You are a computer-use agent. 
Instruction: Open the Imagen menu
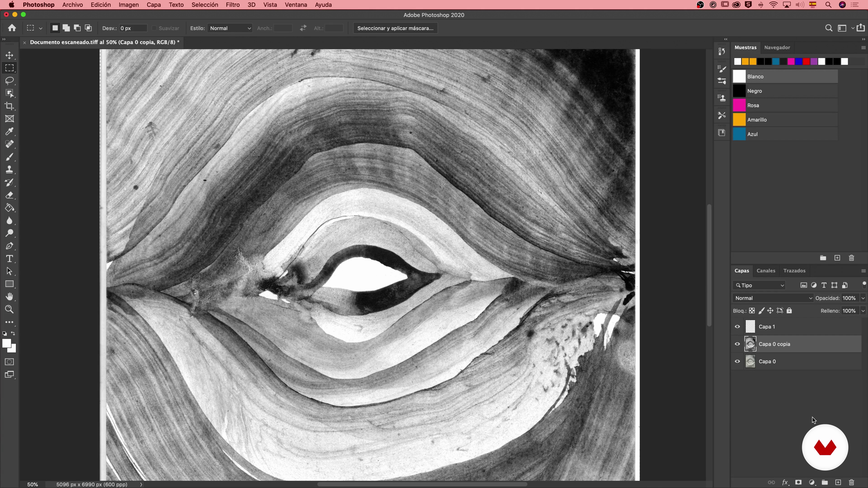pos(129,5)
